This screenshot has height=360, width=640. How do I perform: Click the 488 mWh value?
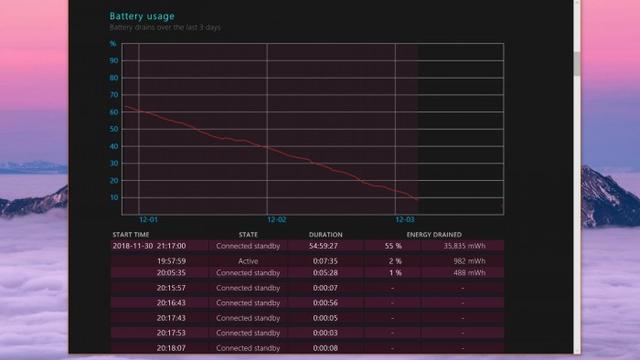coord(469,273)
